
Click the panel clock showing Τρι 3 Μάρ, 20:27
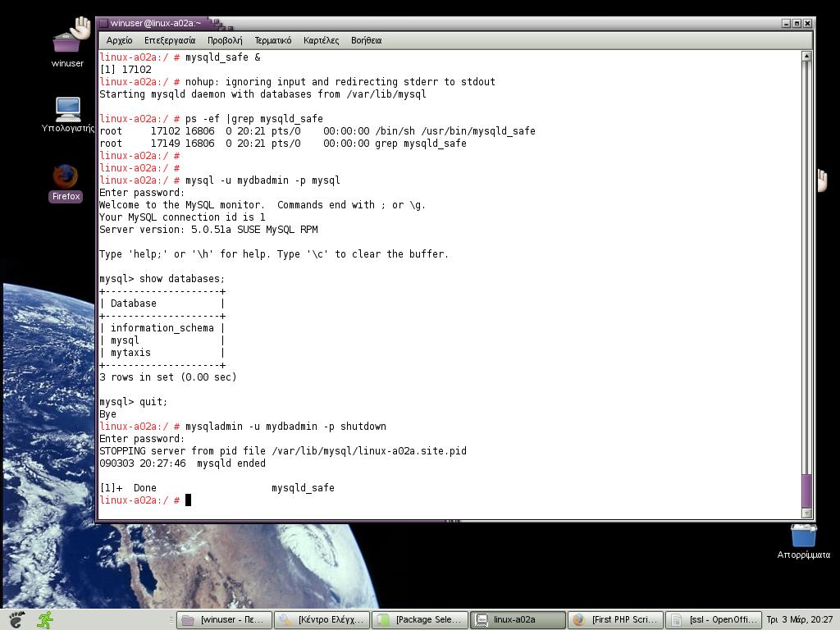pos(799,620)
